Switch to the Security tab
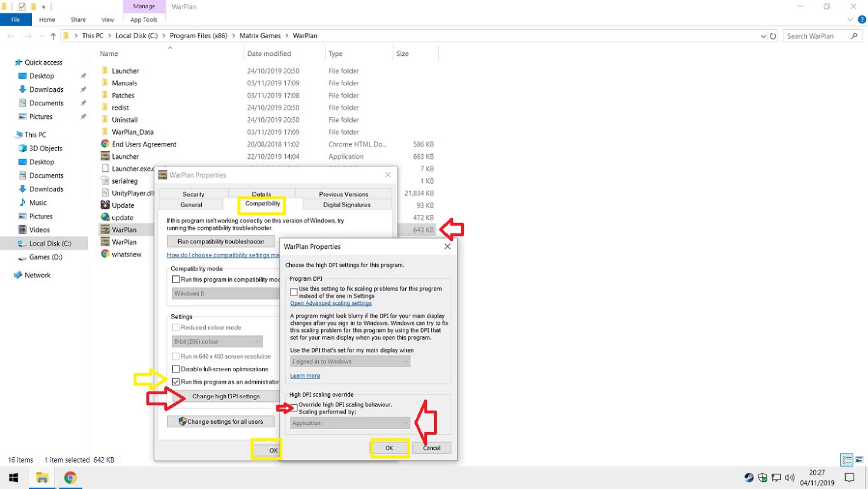 pyautogui.click(x=193, y=194)
